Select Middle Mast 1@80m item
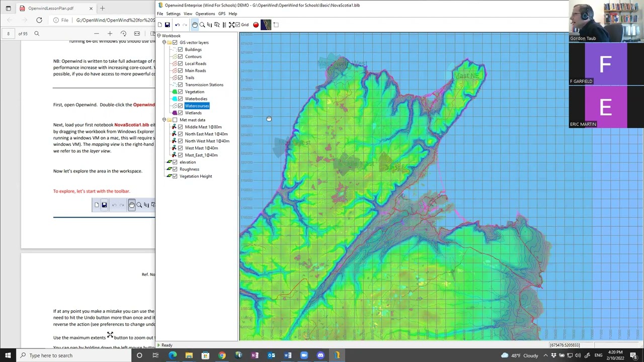Screen dimensions: 644x362 [x=203, y=127]
